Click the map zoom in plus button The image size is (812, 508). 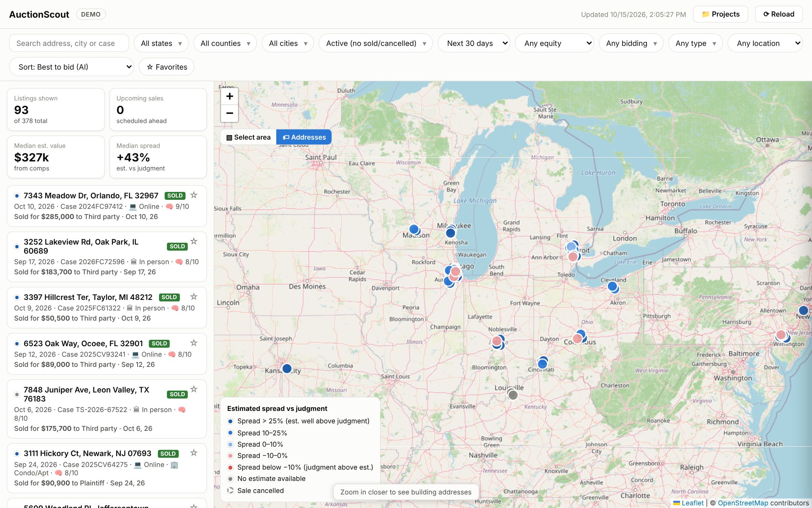[229, 96]
